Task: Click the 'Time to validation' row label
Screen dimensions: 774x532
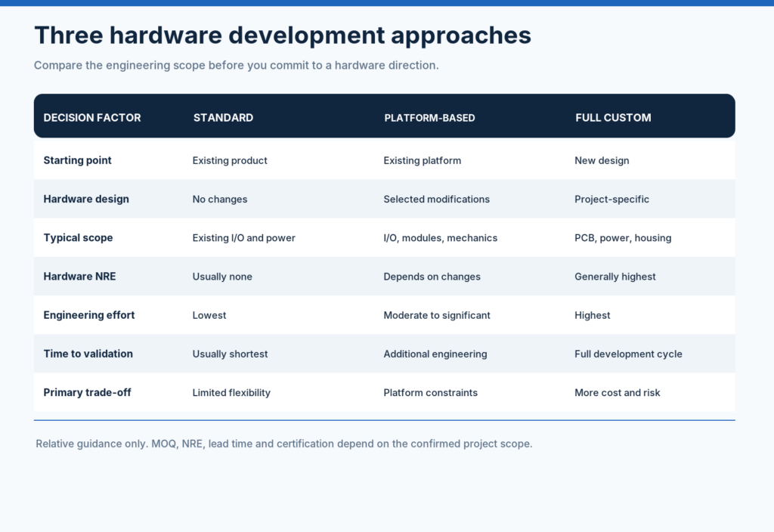Action: point(88,354)
